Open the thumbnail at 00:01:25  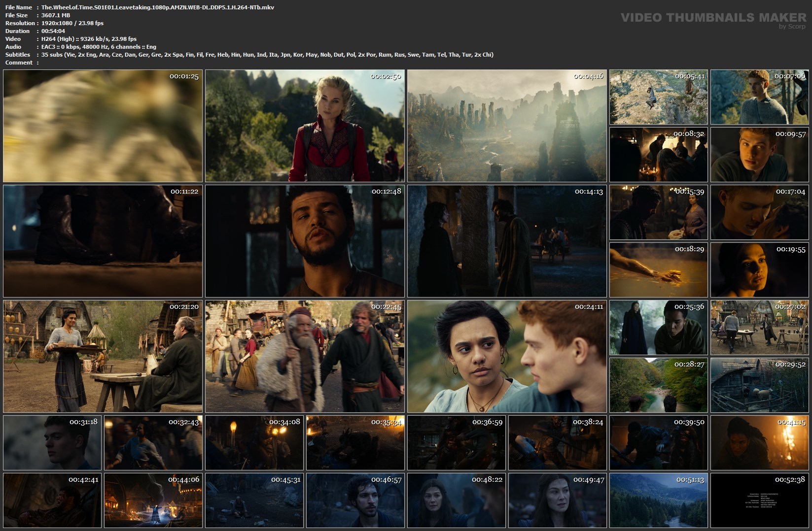(x=103, y=126)
